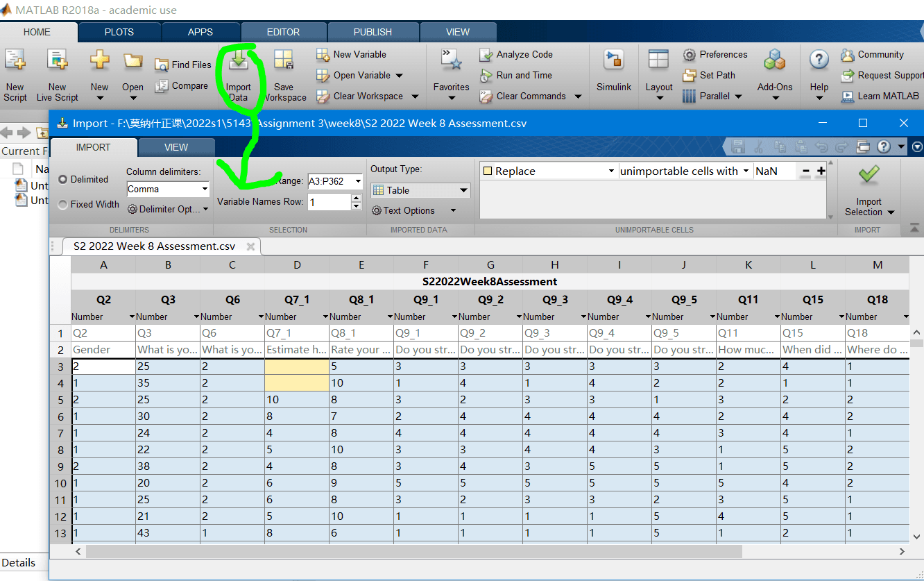This screenshot has width=924, height=581.
Task: Close the S2 2022 Week 8 Assessment.csv tab
Action: coord(250,246)
